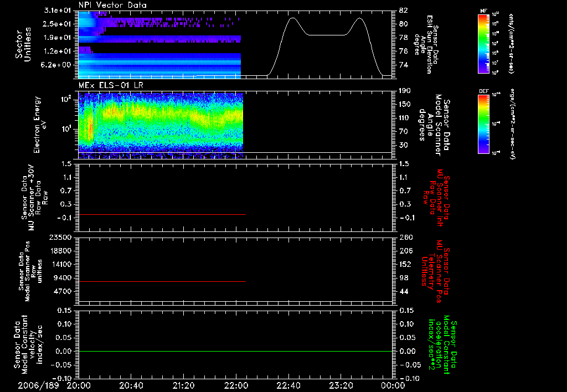
Task: Click the 2.5e+01 sector tick value
Action: [57, 24]
